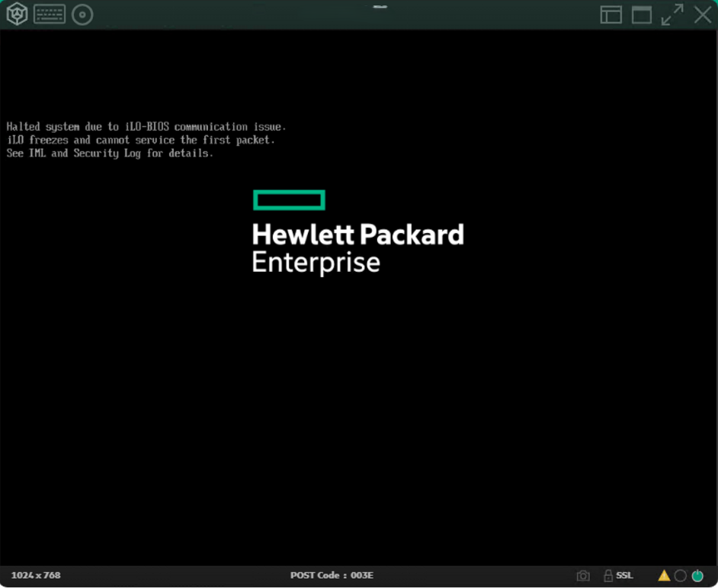Click the POST Code 003E indicator

coord(332,575)
